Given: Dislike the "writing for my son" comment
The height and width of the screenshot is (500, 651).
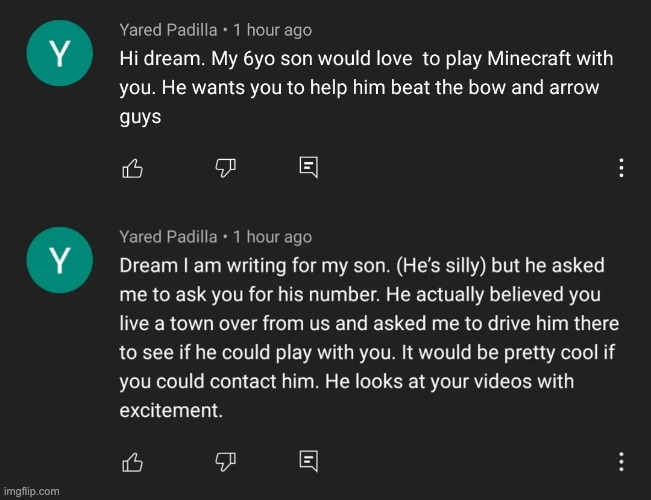Looking at the screenshot, I should point(225,462).
